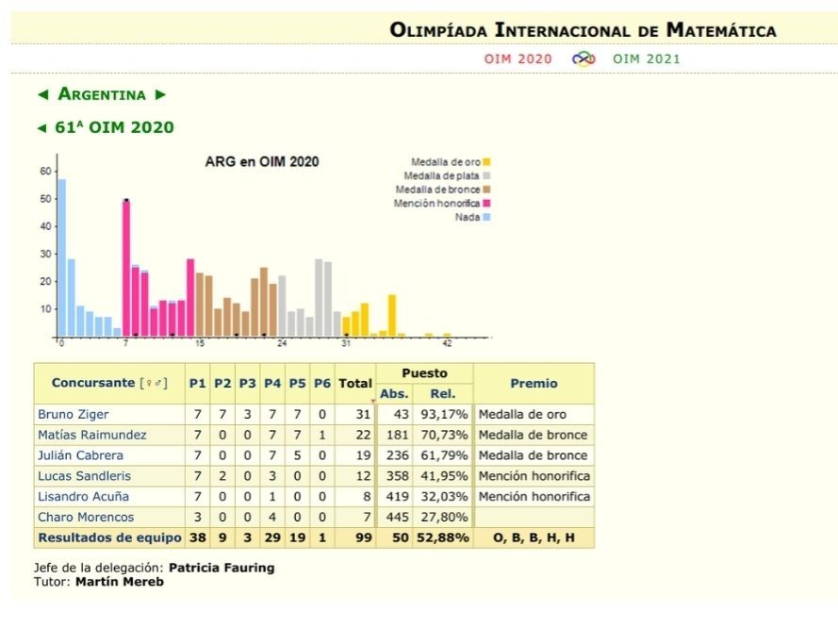The image size is (838, 644).
Task: Click the back arrow before 61ª OIM 2020
Action: [42, 128]
